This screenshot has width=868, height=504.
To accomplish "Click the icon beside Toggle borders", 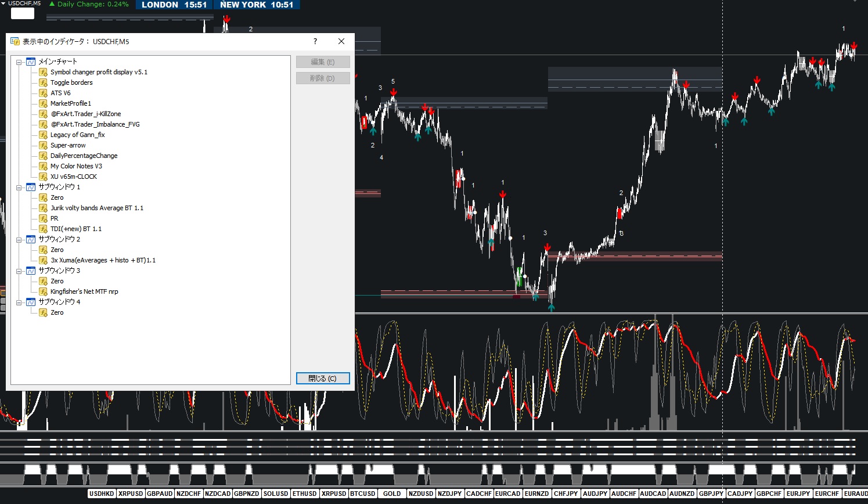I will (43, 82).
